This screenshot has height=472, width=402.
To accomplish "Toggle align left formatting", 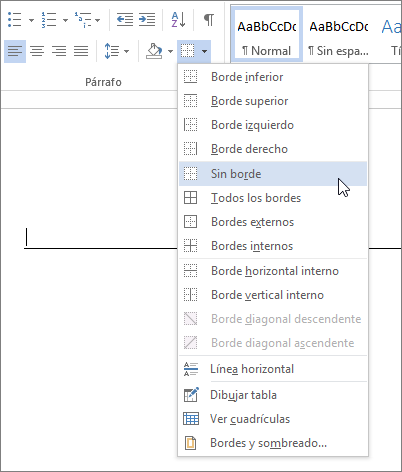I will point(15,51).
